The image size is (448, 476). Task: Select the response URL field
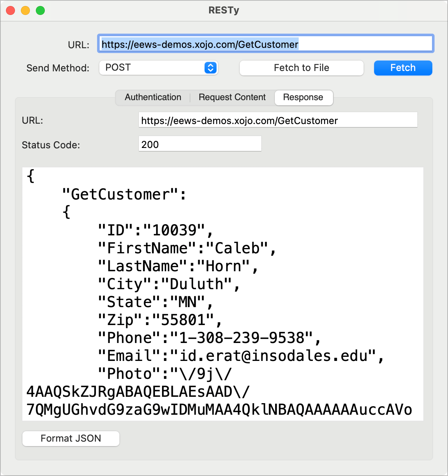pos(278,120)
